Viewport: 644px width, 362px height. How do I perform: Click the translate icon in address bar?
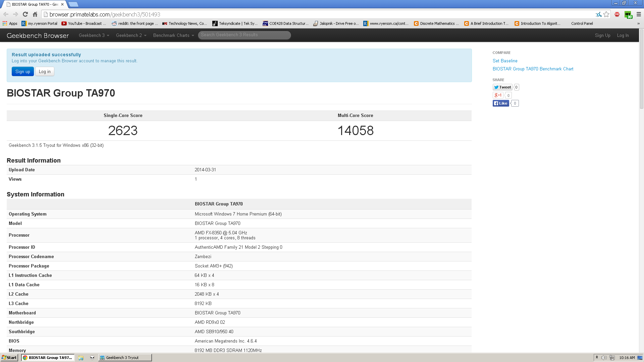point(598,14)
